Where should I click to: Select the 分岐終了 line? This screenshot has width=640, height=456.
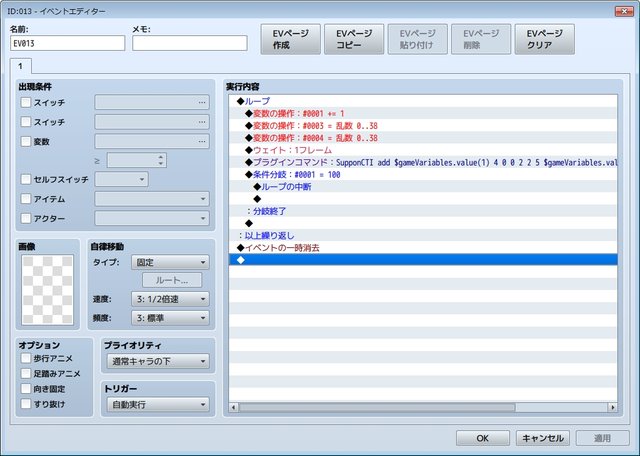pyautogui.click(x=423, y=211)
